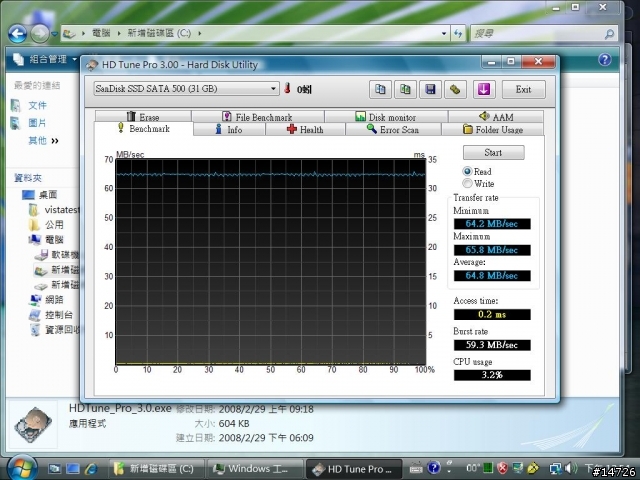Select the Benchmark tab

coord(144,129)
